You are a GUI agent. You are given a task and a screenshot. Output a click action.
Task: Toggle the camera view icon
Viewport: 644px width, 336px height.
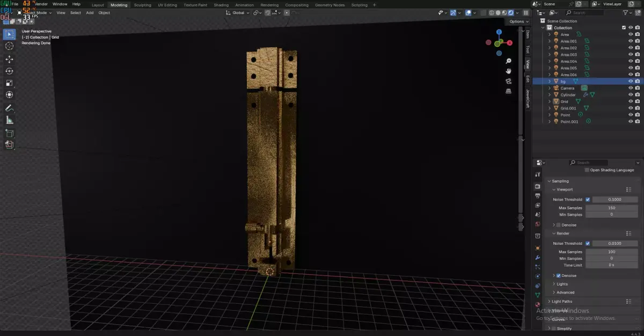[x=508, y=81]
